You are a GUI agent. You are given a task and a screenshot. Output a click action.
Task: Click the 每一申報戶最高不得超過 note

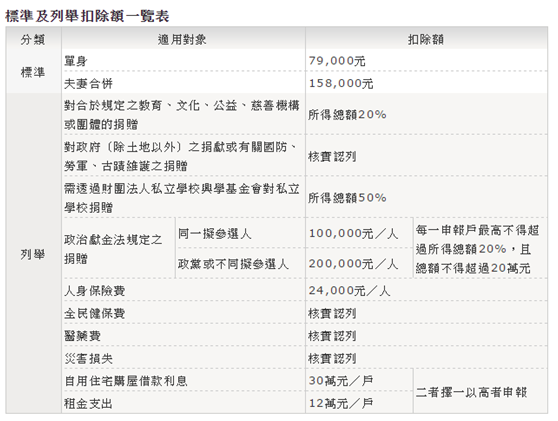point(477,249)
